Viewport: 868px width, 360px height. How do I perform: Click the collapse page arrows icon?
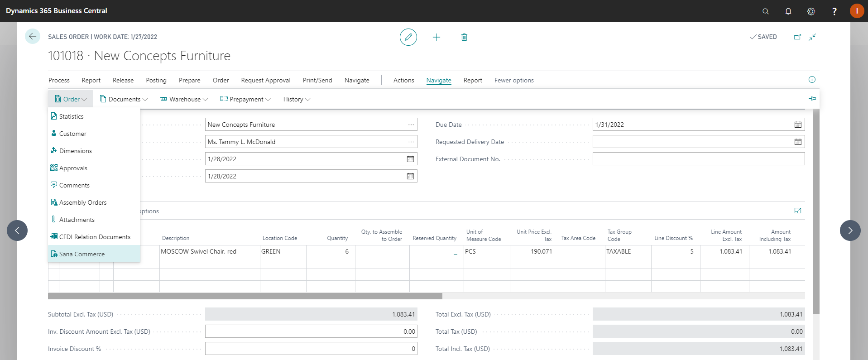click(813, 37)
